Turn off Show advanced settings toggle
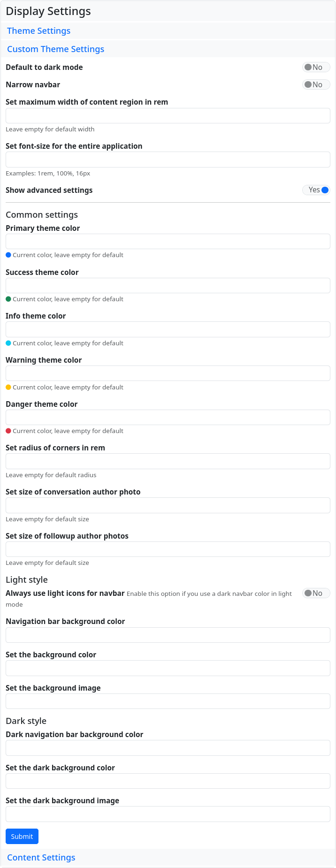Viewport: 336px width, 868px height. (x=316, y=190)
